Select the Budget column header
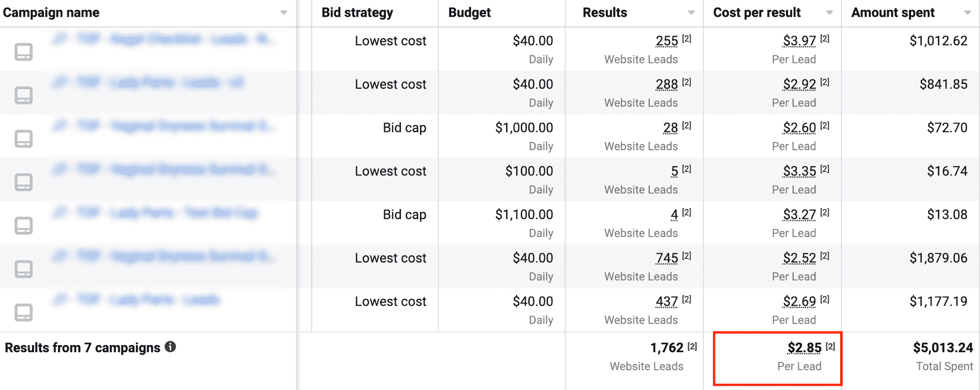 (x=470, y=13)
